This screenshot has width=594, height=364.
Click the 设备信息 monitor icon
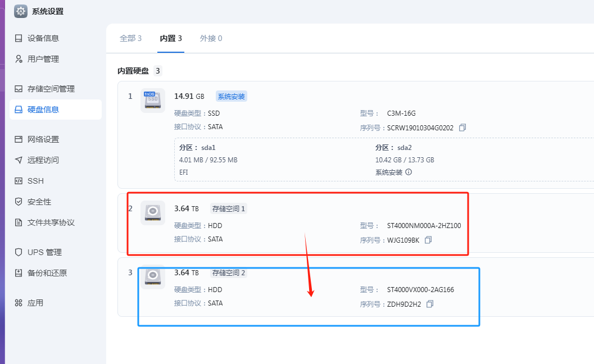point(19,38)
